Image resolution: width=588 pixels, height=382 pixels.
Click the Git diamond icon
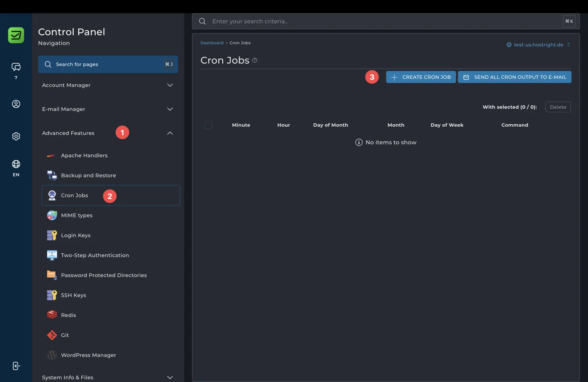tap(52, 335)
